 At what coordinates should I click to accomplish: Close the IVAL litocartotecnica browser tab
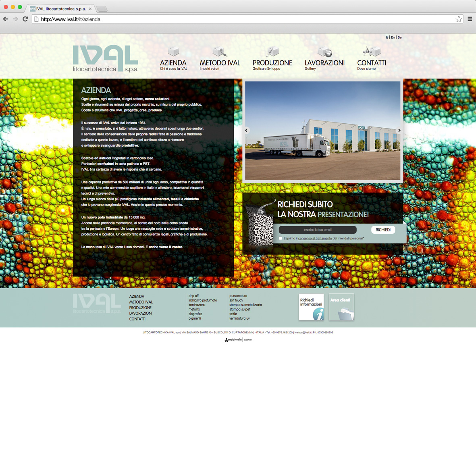pyautogui.click(x=90, y=9)
